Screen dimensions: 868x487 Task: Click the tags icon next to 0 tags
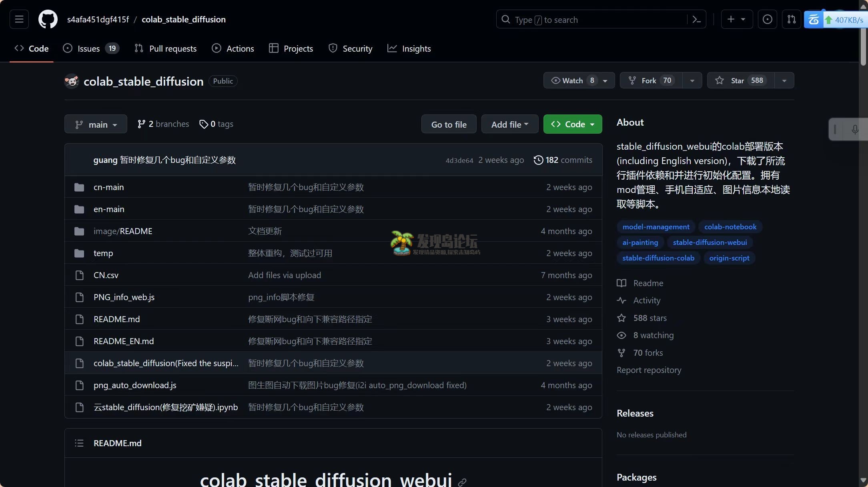[x=204, y=124]
